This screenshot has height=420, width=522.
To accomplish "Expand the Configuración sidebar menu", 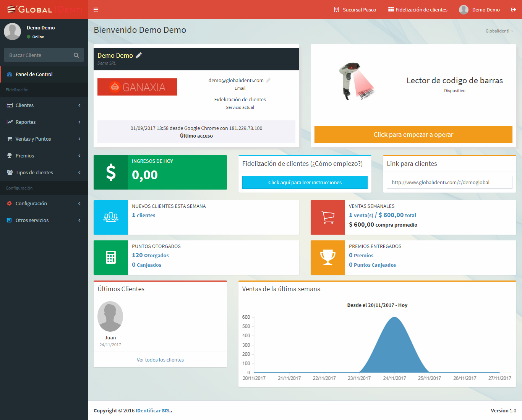I will [x=44, y=203].
